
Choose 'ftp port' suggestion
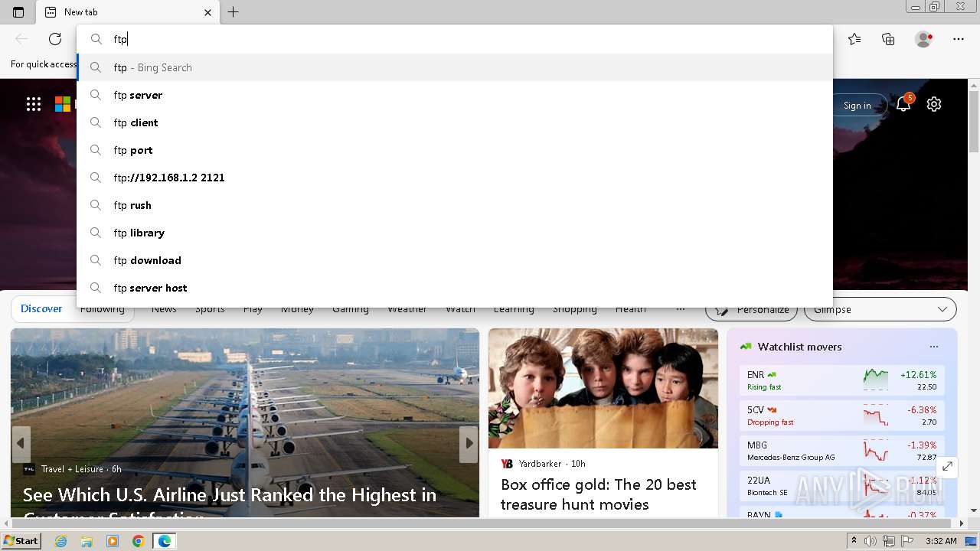455,150
